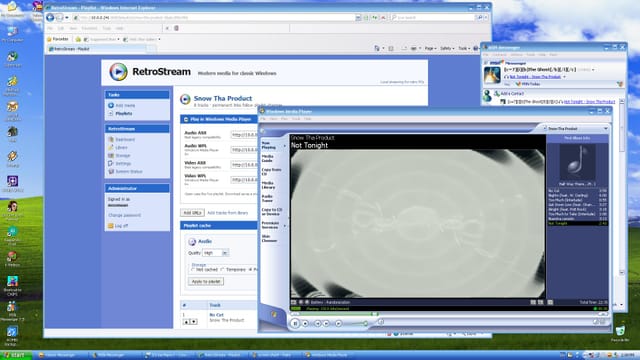Click the Add media icon in Tasks
The width and height of the screenshot is (640, 360).
pyautogui.click(x=111, y=105)
